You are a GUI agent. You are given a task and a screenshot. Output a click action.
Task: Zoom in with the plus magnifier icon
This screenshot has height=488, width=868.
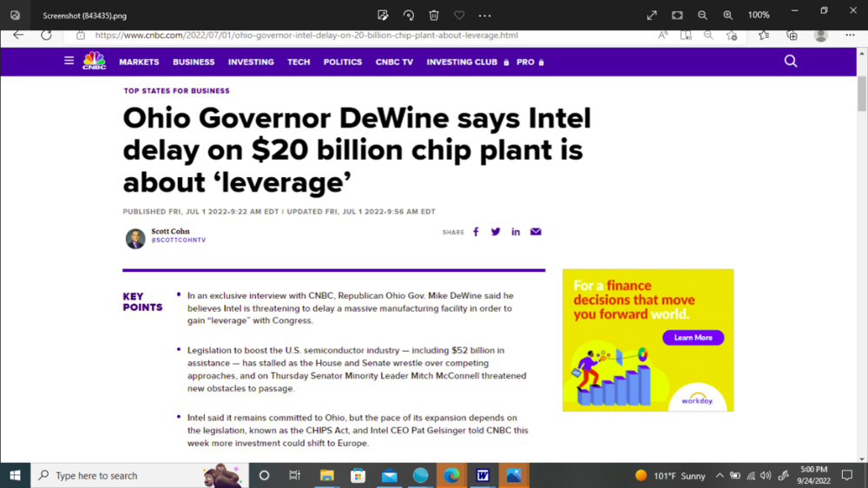click(x=728, y=16)
